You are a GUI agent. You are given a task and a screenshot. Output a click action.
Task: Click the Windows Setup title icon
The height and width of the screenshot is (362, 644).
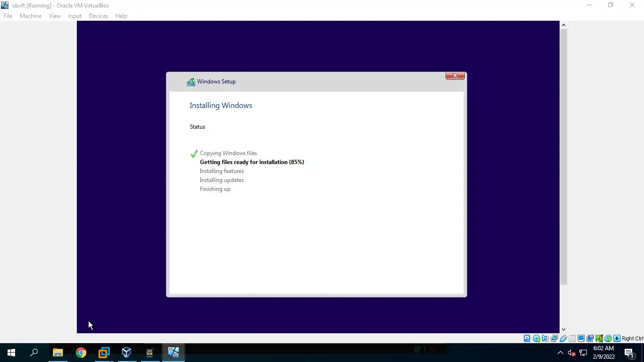click(191, 82)
